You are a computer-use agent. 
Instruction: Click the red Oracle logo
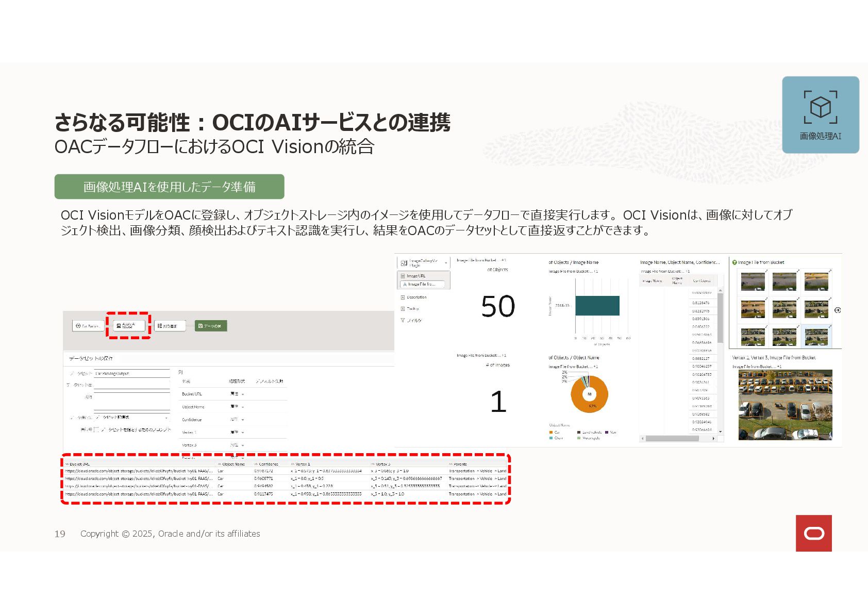(x=813, y=533)
